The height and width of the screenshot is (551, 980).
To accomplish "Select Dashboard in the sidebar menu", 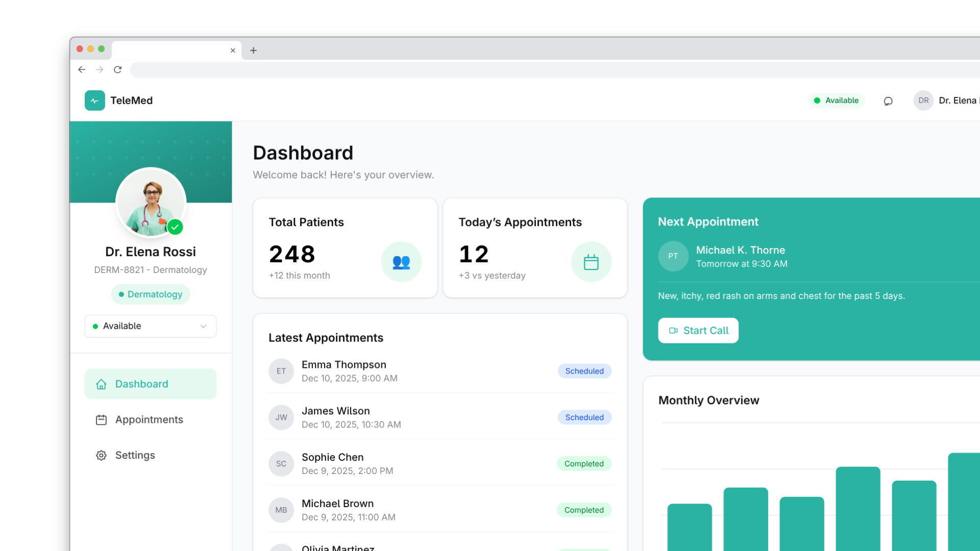I will coord(151,384).
